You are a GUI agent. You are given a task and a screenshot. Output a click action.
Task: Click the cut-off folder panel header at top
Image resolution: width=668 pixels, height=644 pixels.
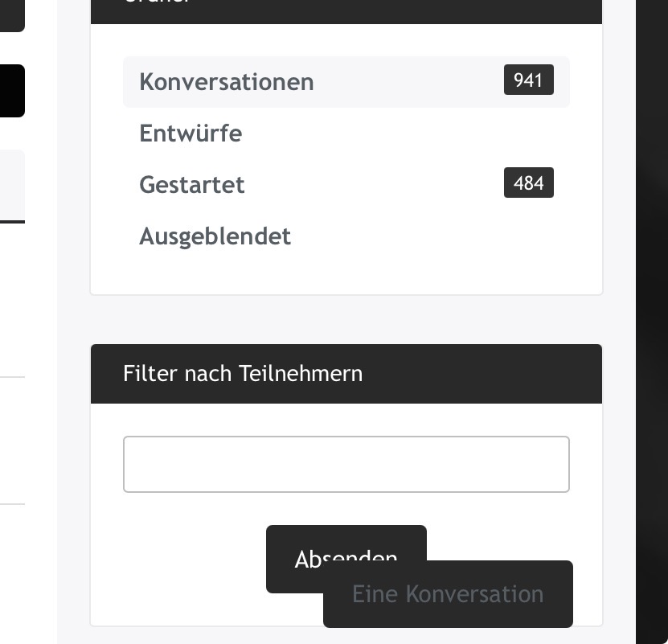tap(346, 8)
